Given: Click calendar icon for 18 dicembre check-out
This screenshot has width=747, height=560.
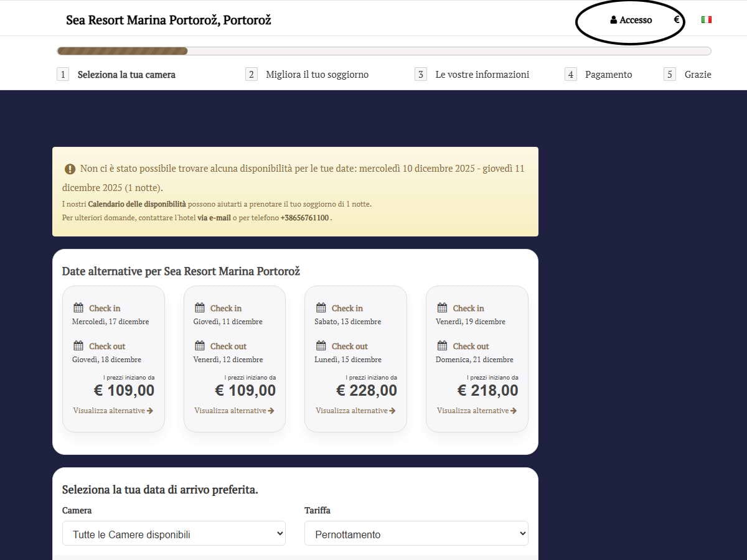Looking at the screenshot, I should [78, 346].
